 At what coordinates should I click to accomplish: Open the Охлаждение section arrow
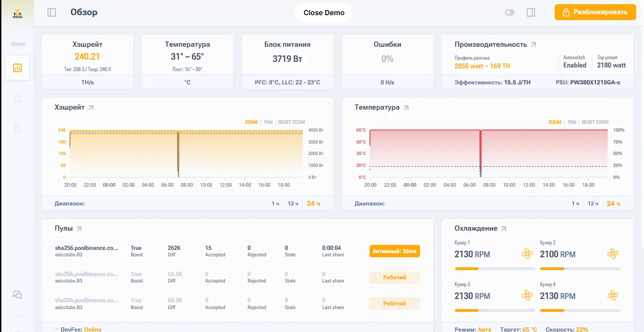point(504,228)
